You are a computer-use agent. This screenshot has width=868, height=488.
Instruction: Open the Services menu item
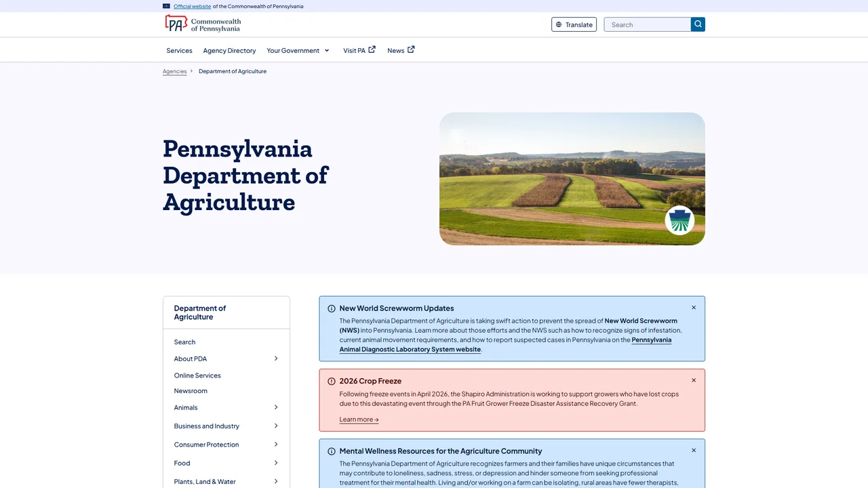pos(179,50)
